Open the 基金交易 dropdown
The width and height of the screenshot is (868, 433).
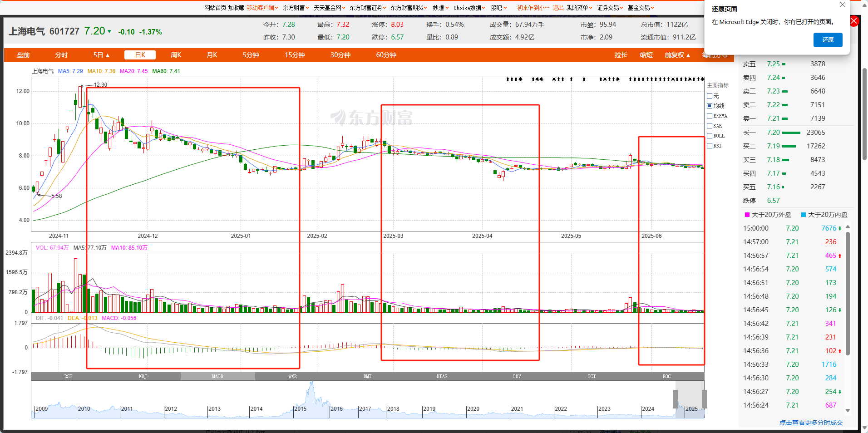click(x=641, y=8)
